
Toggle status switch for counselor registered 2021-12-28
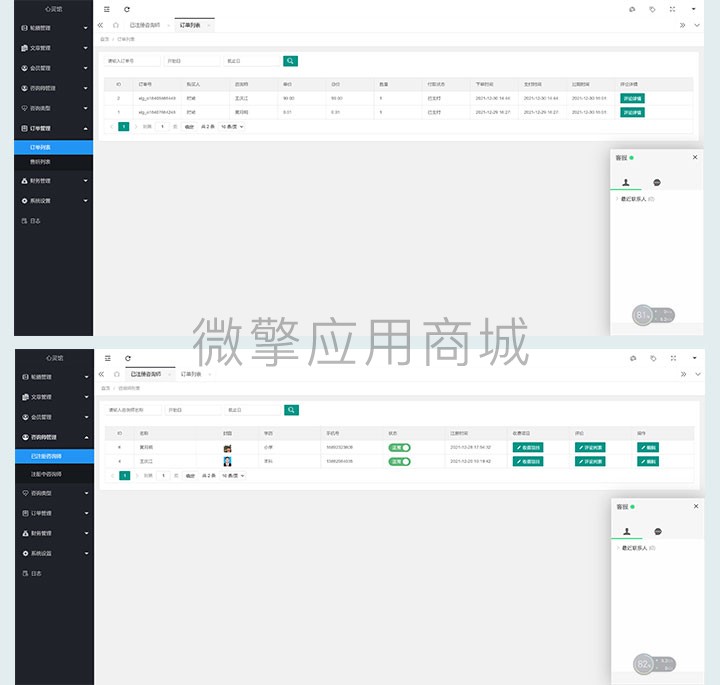coord(399,448)
